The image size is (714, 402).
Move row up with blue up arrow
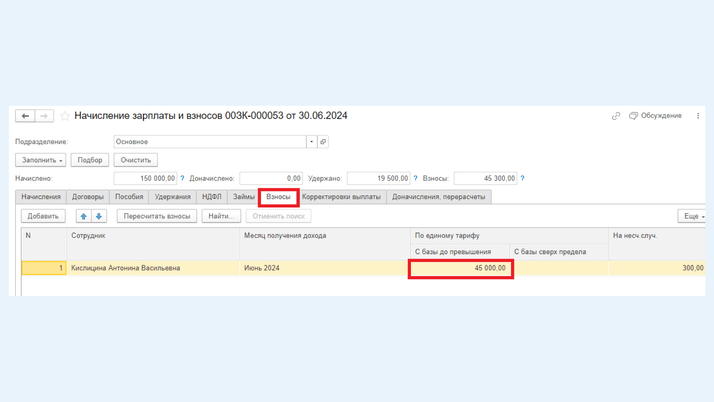pyautogui.click(x=84, y=216)
